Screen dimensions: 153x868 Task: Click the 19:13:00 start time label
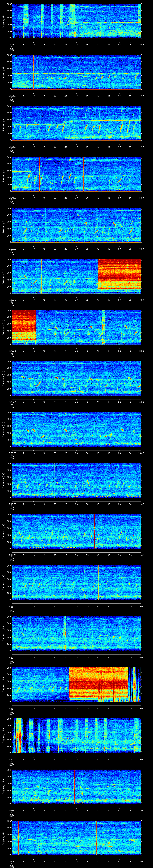[12, 657]
